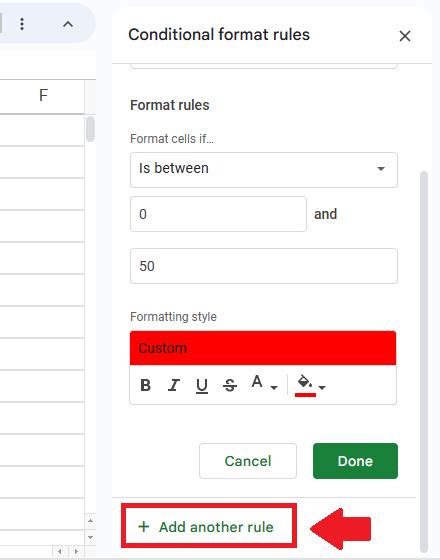Open the fill color picker

(x=305, y=385)
